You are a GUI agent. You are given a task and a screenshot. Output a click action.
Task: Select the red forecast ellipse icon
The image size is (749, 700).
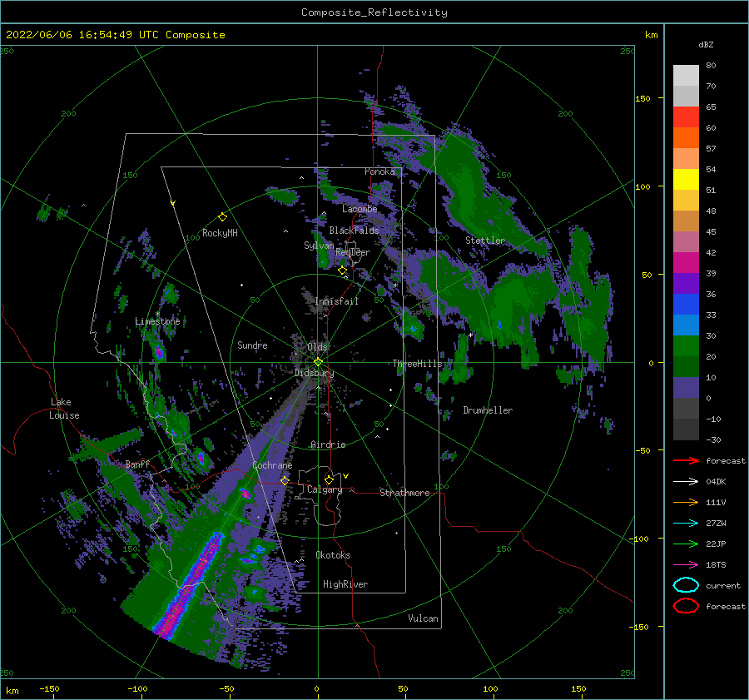(686, 606)
